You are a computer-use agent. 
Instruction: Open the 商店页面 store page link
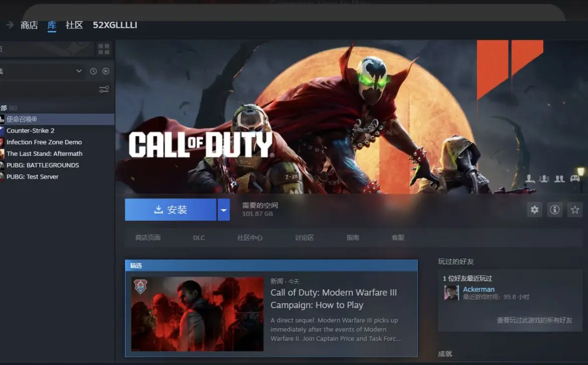pos(148,237)
